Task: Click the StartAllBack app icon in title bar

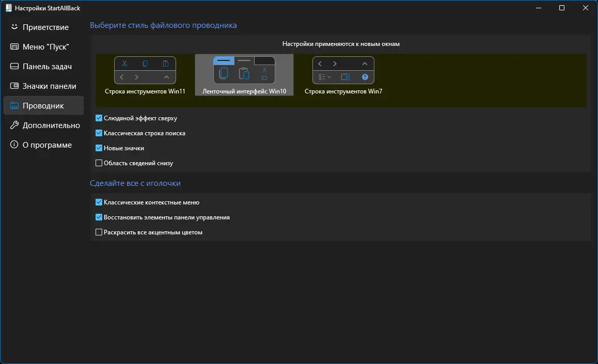Action: coord(8,8)
